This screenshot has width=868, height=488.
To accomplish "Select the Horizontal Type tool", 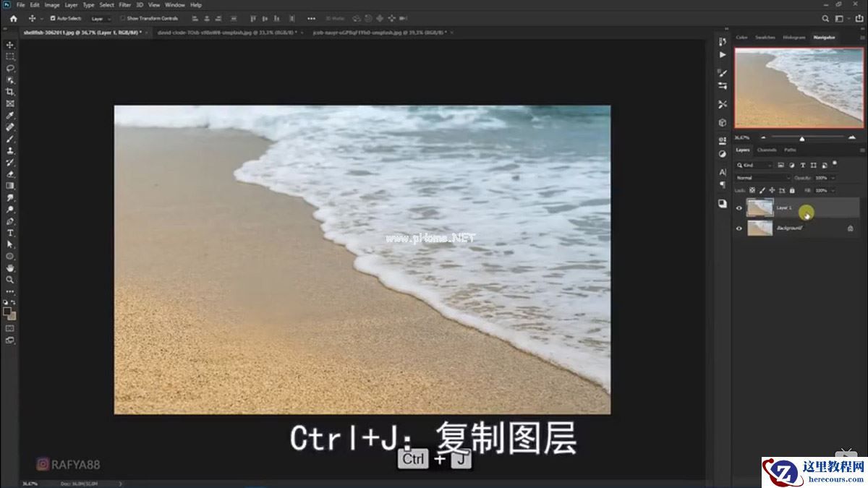I will click(9, 232).
